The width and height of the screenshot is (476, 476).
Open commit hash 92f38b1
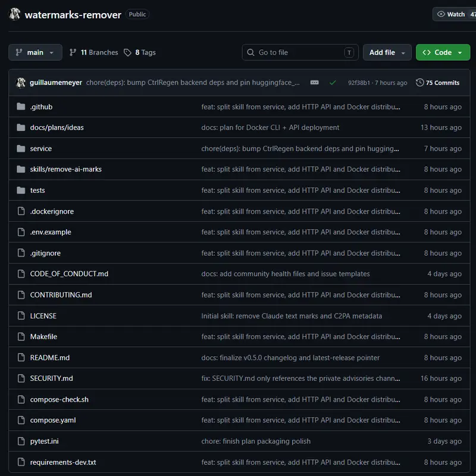[x=359, y=83]
